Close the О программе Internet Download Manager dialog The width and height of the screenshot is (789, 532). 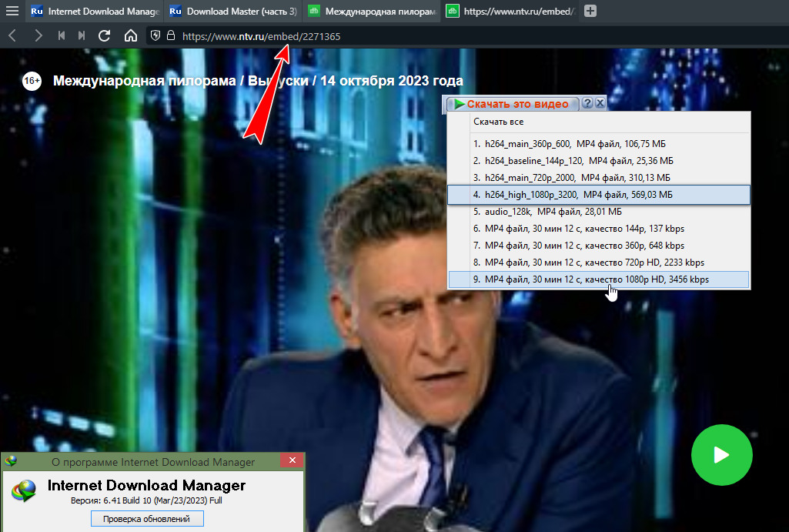tap(293, 460)
